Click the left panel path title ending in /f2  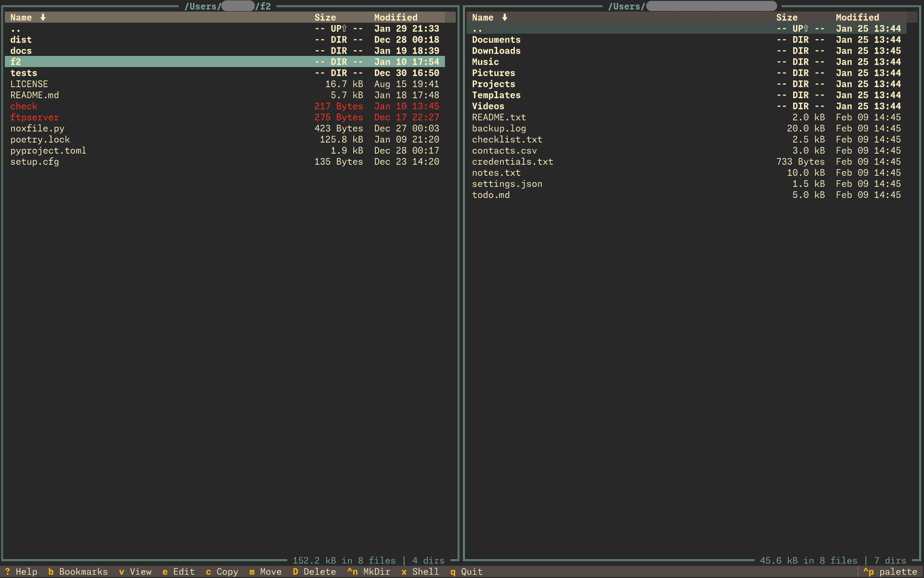pyautogui.click(x=228, y=6)
